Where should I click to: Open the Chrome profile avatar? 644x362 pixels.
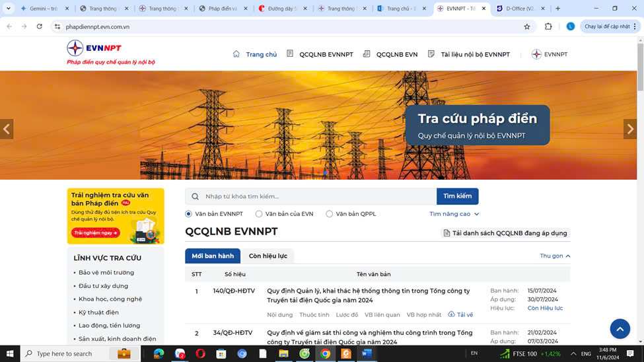click(571, 26)
